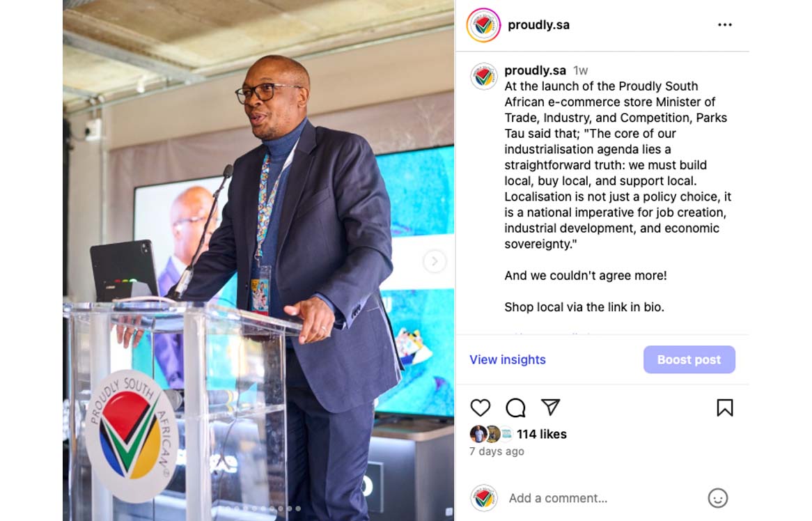The image size is (812, 521).
Task: Share the post with the paper plane icon
Action: point(550,407)
